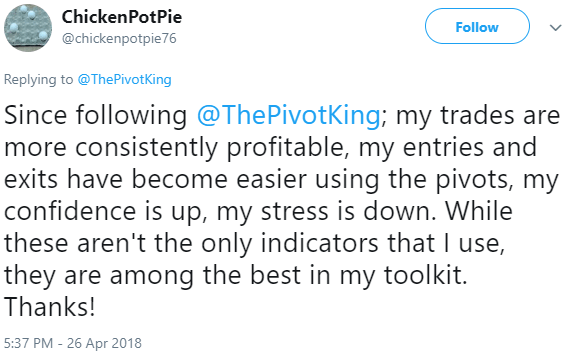Select the round avatar image beside the username
The image size is (581, 363).
[28, 28]
